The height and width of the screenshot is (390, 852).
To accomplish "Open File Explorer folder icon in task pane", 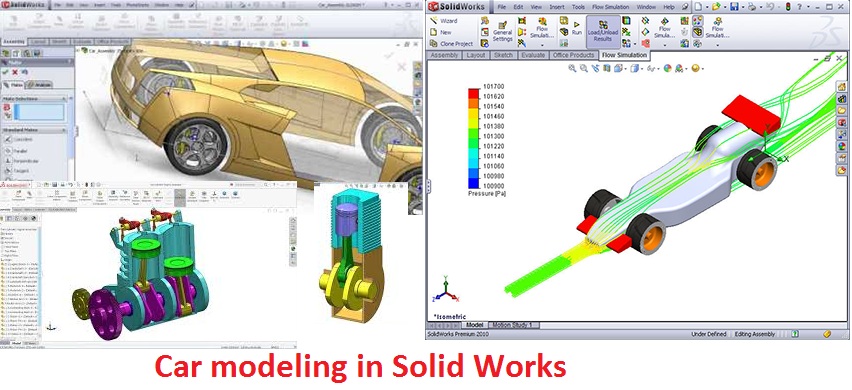I will (842, 110).
